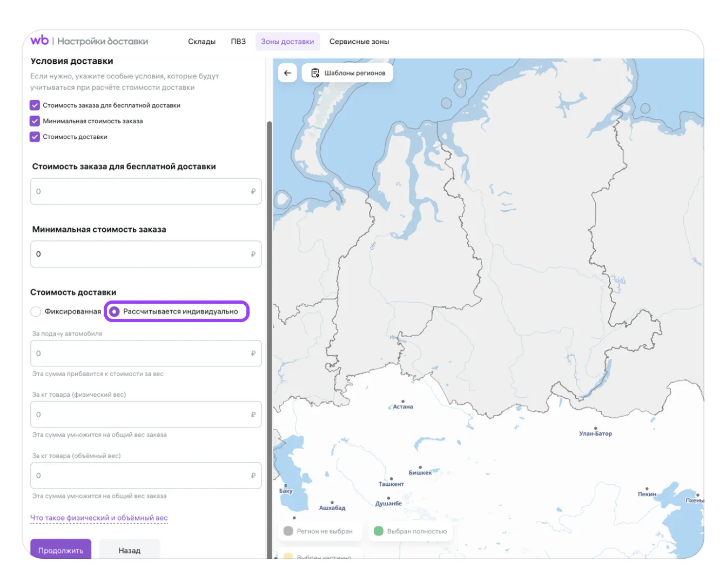Screen dimensions: 726x588
Task: Click the Назад button
Action: pos(130,550)
